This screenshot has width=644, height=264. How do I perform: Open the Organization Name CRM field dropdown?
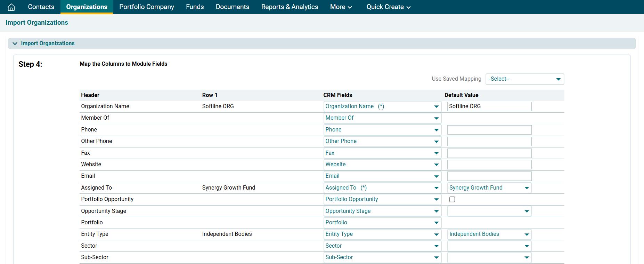click(x=382, y=106)
